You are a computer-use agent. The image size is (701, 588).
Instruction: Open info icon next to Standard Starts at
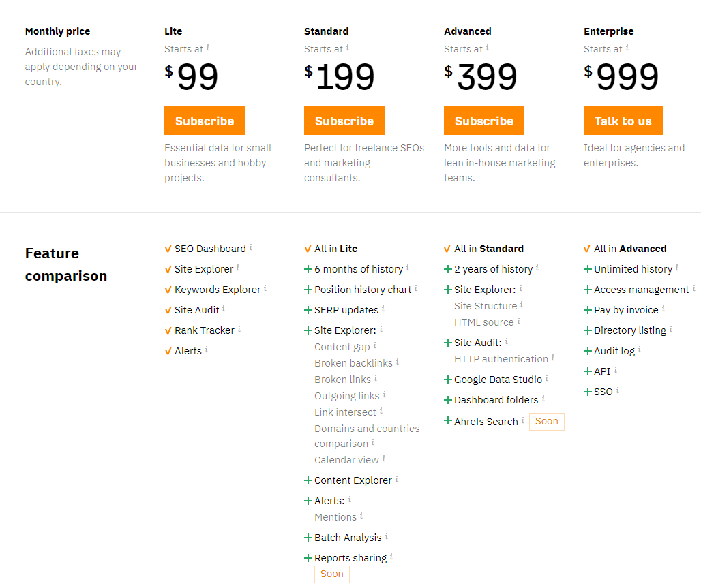(x=348, y=48)
